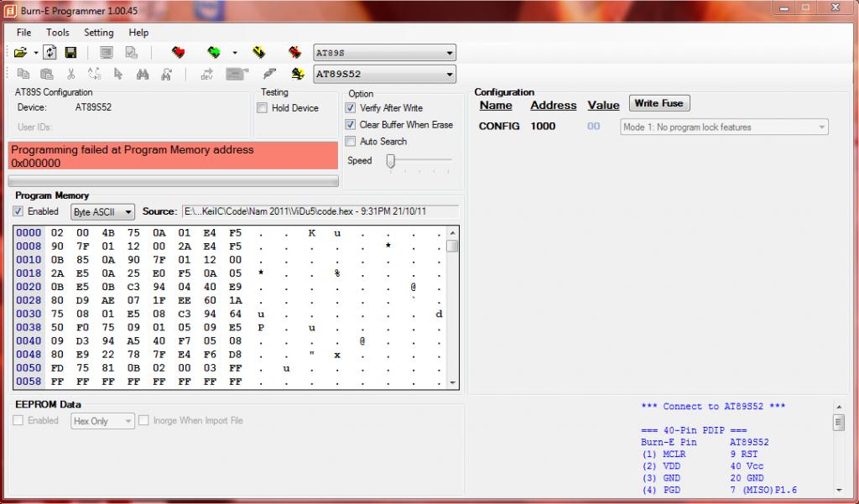
Task: Click the hex memory scrollbar down arrow
Action: [x=452, y=383]
